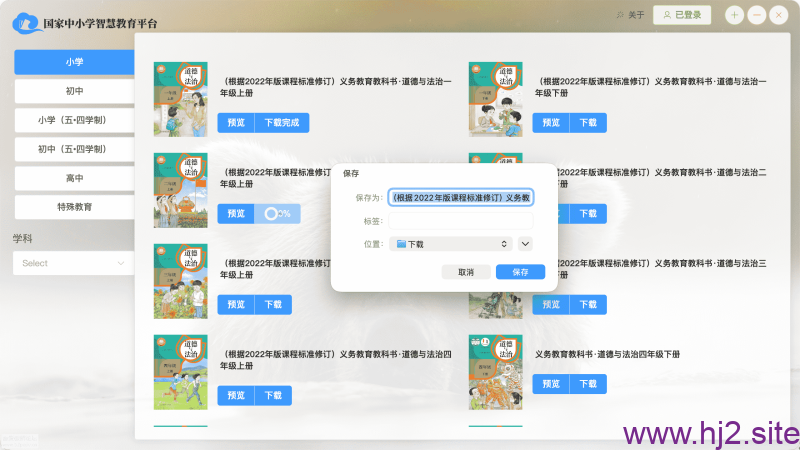The width and height of the screenshot is (800, 450).
Task: Click the blue 下载 folder icon in save dialog
Action: [x=401, y=244]
